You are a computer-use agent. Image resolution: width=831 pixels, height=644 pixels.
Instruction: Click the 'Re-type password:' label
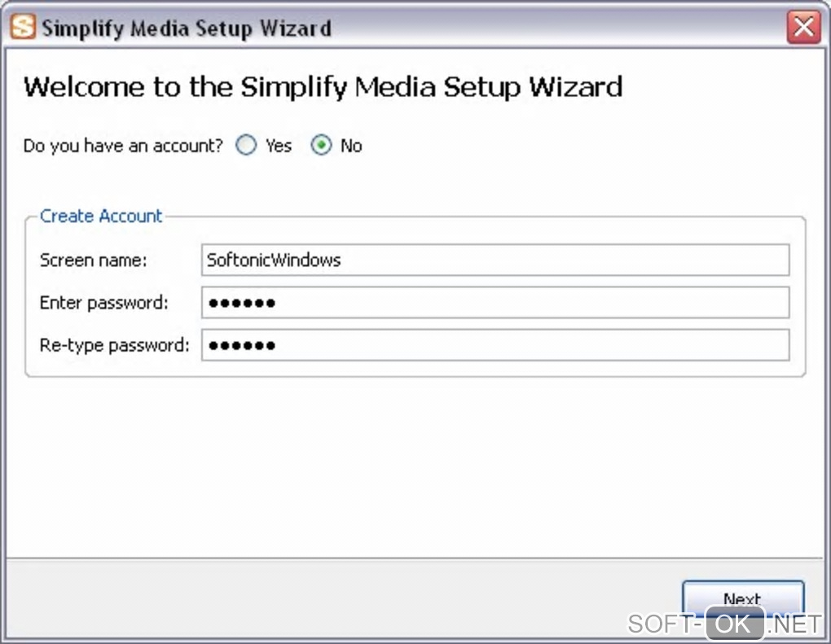point(114,345)
